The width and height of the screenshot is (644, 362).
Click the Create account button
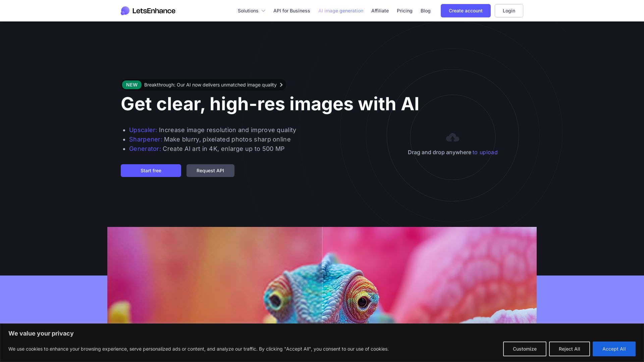tap(466, 11)
